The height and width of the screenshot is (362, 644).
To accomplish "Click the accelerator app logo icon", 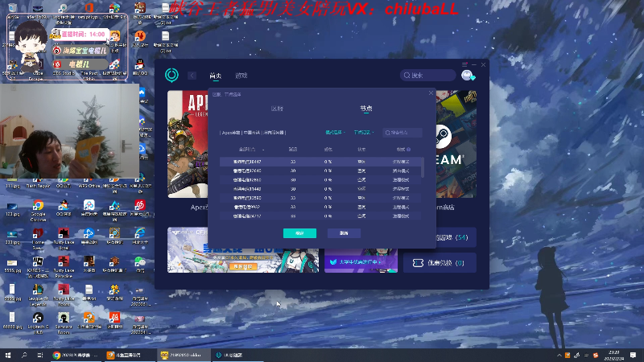I will tap(171, 75).
